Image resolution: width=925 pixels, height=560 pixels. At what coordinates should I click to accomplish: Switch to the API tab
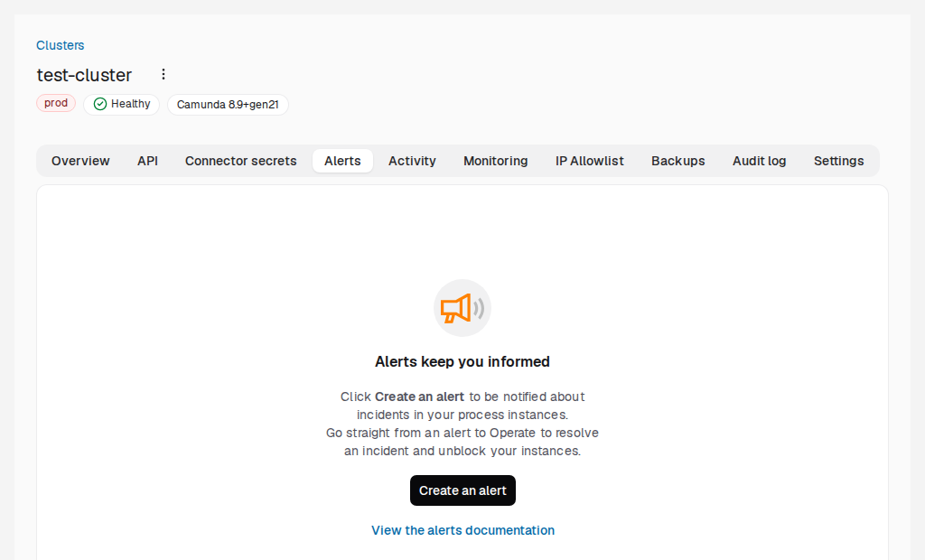click(147, 161)
